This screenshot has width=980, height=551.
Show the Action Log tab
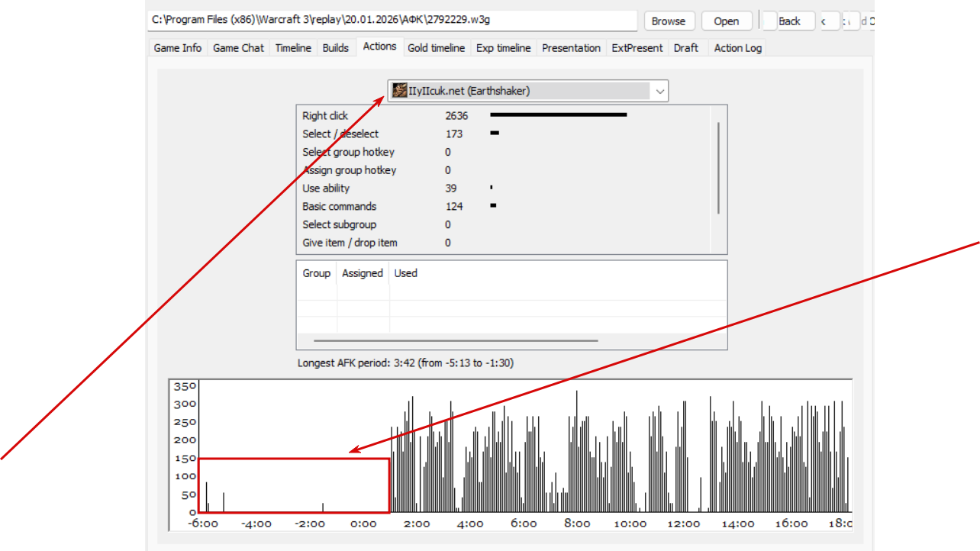[737, 47]
